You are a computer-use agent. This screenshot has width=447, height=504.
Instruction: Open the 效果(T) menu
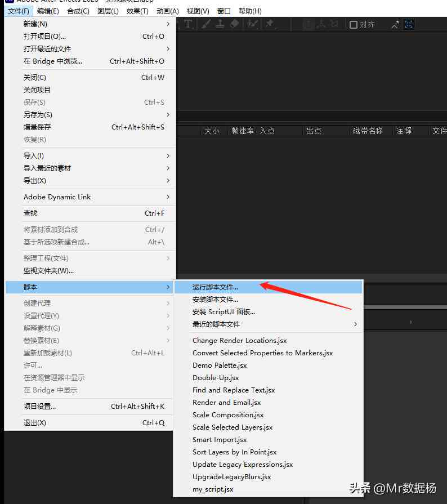coord(137,11)
